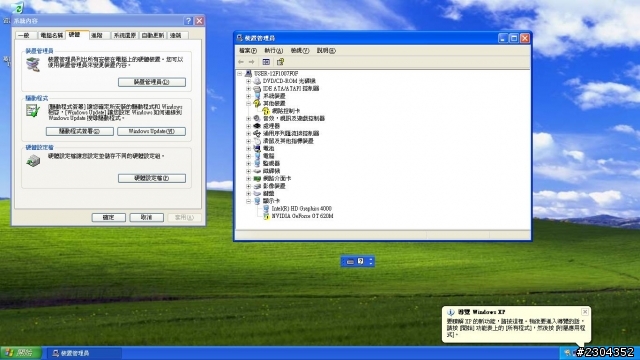640x360 pixels.
Task: Click the 處理器 processor icon
Action: point(257,126)
